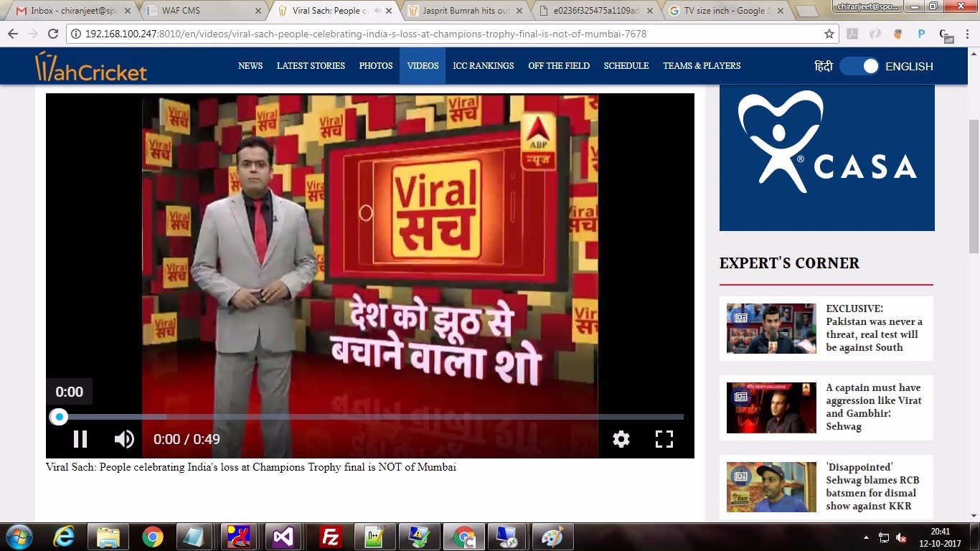The width and height of the screenshot is (980, 551).
Task: Open the EXCLUSIVE Pakistan story link
Action: 874,328
